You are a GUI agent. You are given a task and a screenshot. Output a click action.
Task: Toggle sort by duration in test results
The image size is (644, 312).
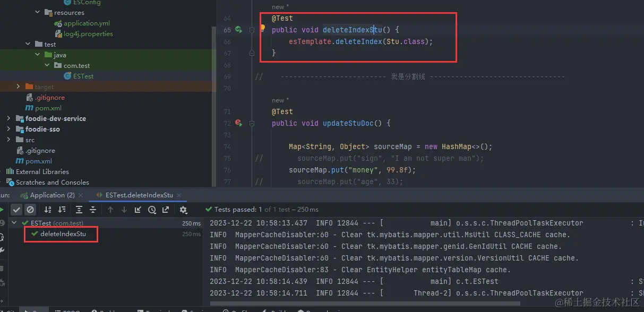click(x=62, y=210)
